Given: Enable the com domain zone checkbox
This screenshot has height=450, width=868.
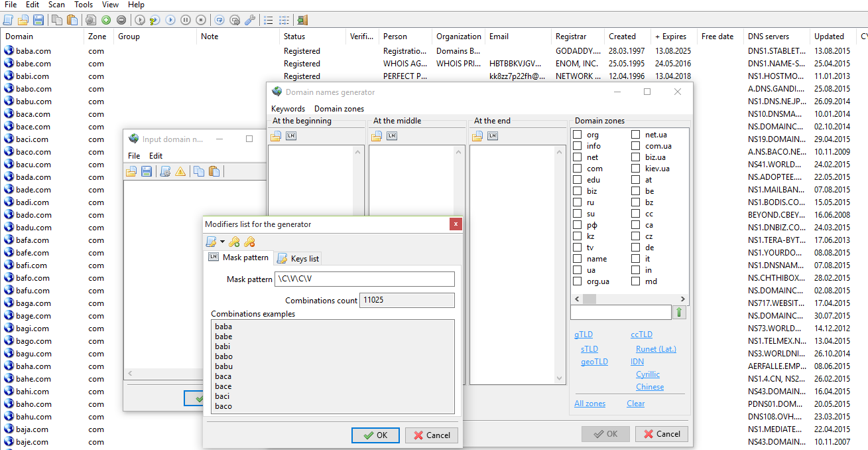Looking at the screenshot, I should tap(578, 169).
